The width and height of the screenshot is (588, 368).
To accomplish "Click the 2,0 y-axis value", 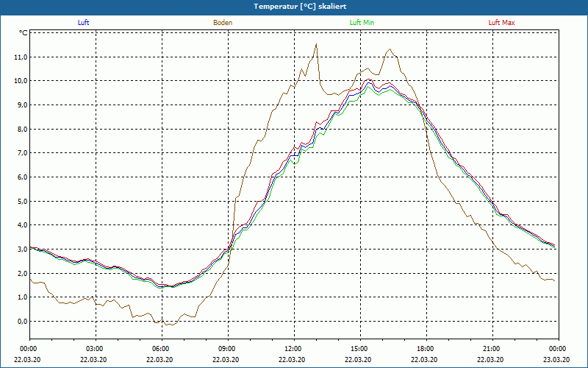I will click(x=23, y=273).
